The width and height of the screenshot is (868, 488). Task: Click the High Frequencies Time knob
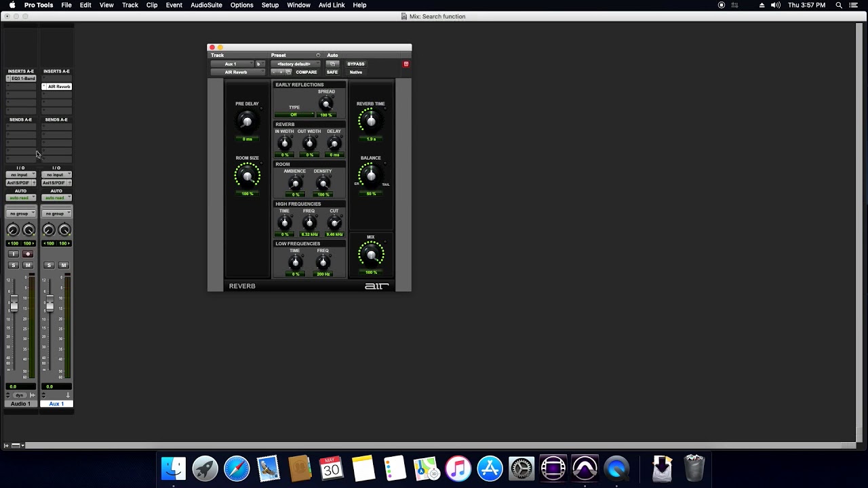tap(285, 223)
